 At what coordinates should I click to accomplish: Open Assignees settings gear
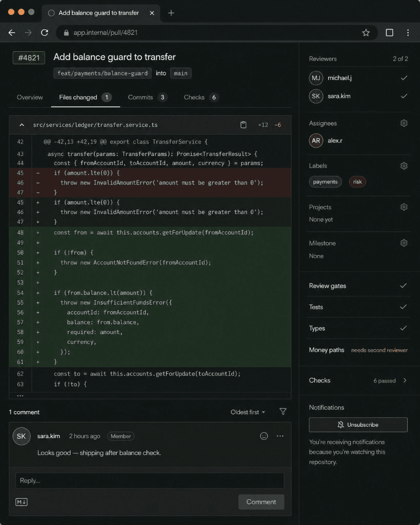click(x=404, y=123)
